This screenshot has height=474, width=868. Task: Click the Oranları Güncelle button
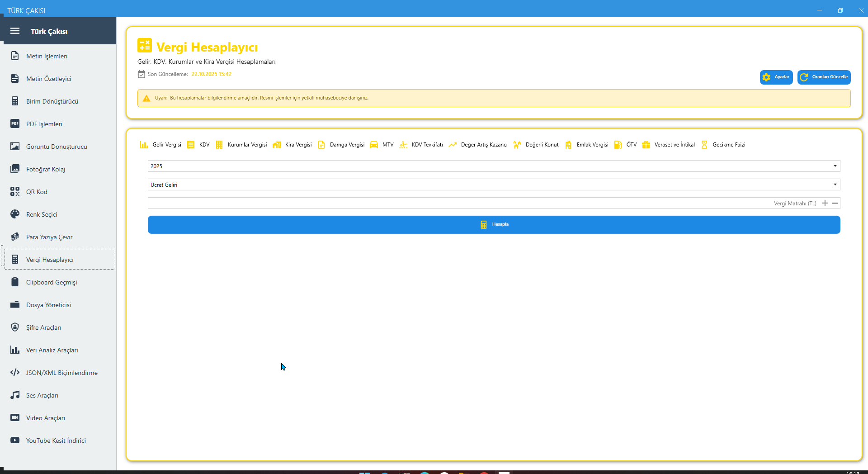point(824,77)
